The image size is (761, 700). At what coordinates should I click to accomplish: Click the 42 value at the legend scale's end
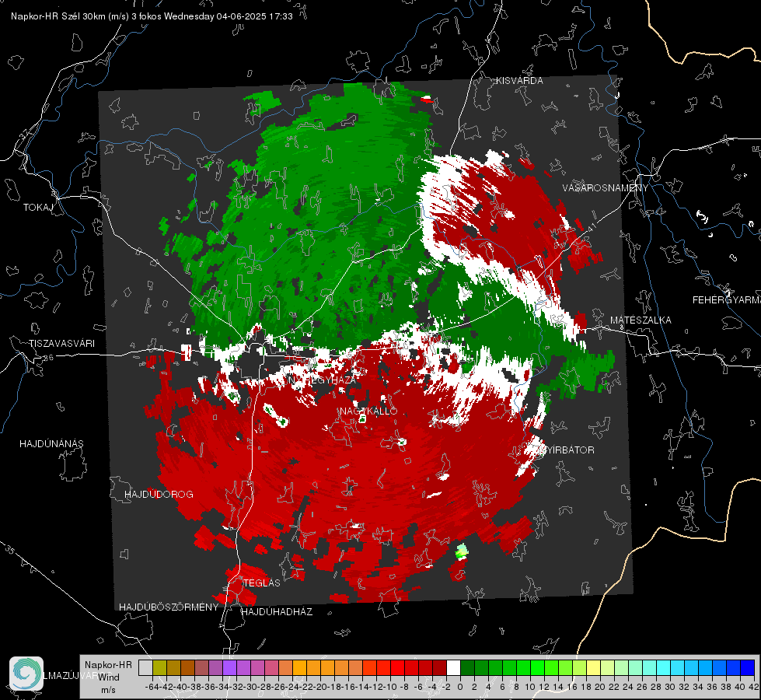[754, 687]
